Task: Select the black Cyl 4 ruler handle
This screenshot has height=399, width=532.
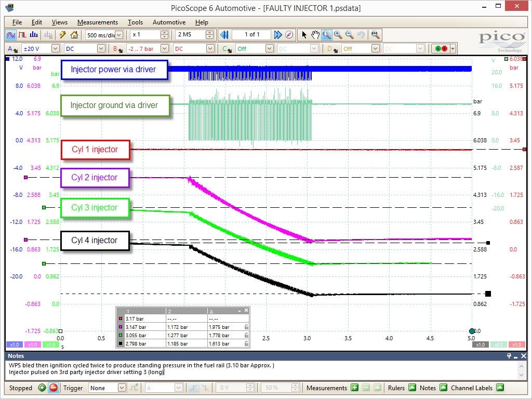Action: [488, 294]
